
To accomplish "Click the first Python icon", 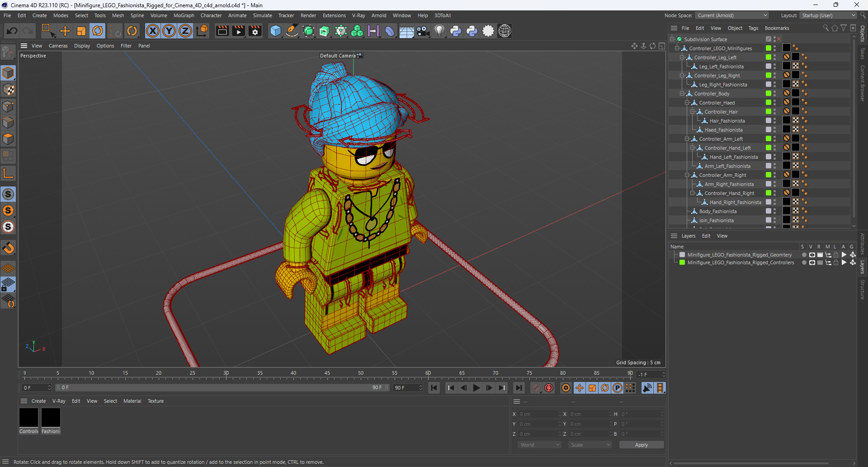I will (x=456, y=31).
